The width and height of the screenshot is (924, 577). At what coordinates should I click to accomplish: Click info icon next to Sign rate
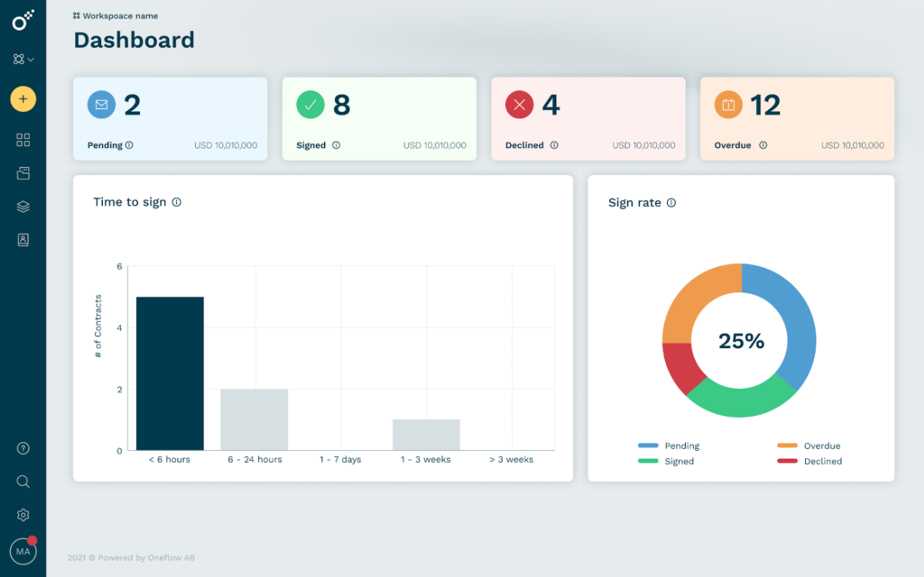point(671,203)
